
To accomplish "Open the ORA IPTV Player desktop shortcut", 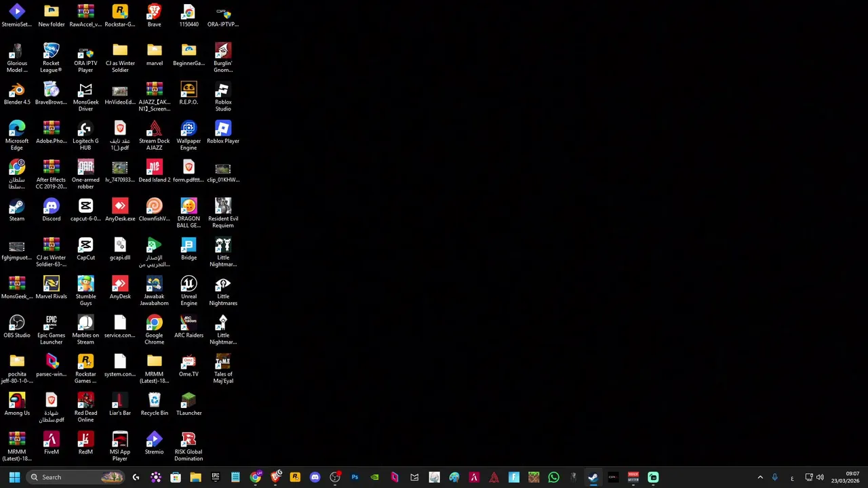I will click(85, 58).
